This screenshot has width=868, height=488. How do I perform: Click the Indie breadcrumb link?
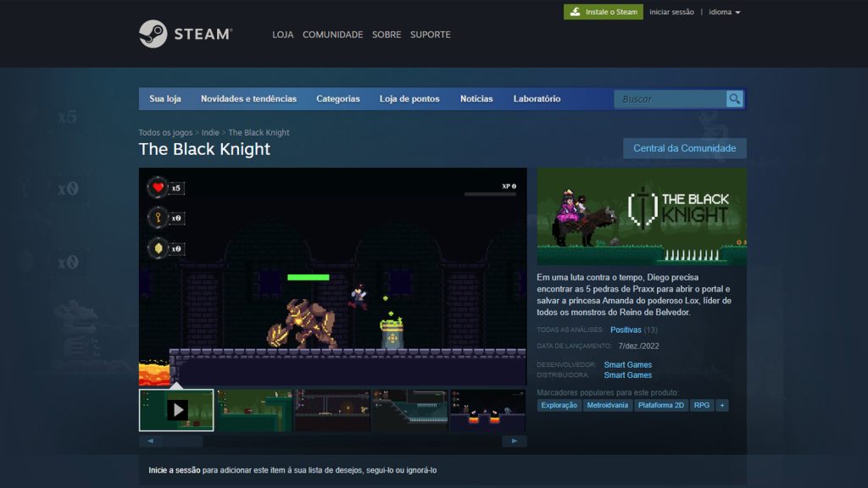point(210,133)
